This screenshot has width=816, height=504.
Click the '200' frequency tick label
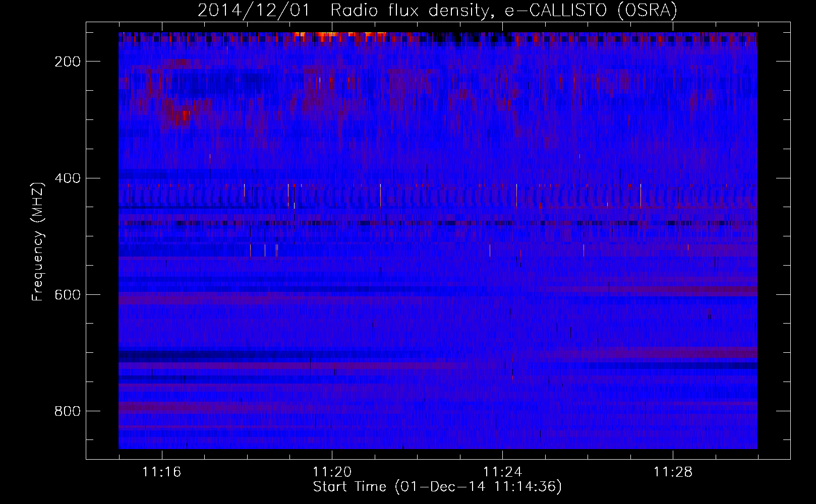[68, 61]
